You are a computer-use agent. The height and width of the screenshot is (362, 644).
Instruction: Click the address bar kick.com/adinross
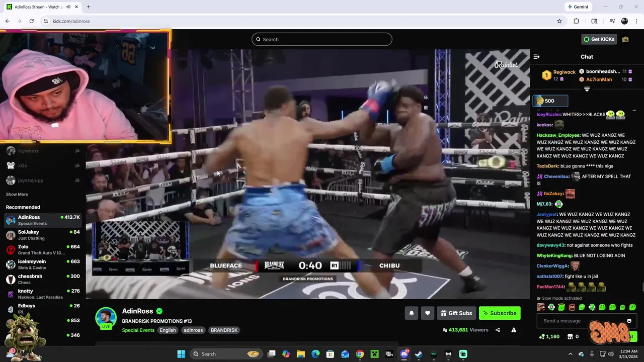(71, 21)
